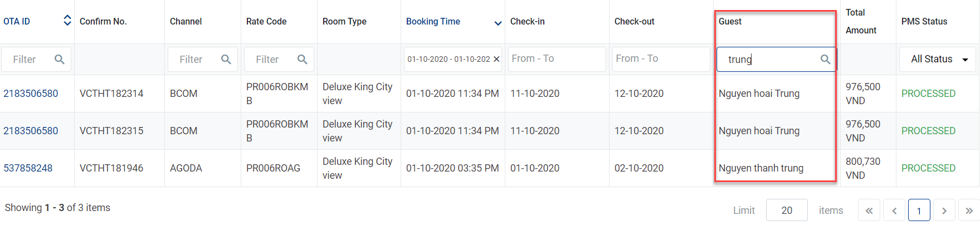Click the Guest filter text box

tap(769, 60)
